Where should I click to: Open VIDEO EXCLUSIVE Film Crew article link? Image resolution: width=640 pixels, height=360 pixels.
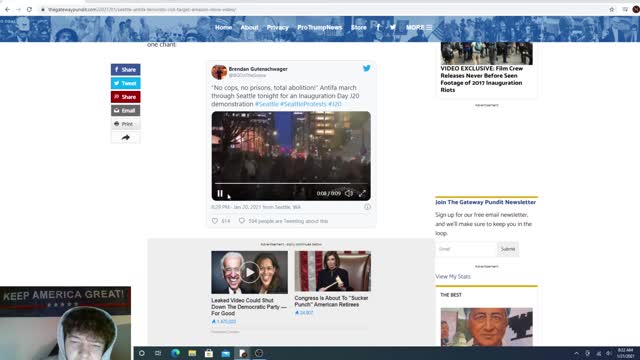coord(482,79)
